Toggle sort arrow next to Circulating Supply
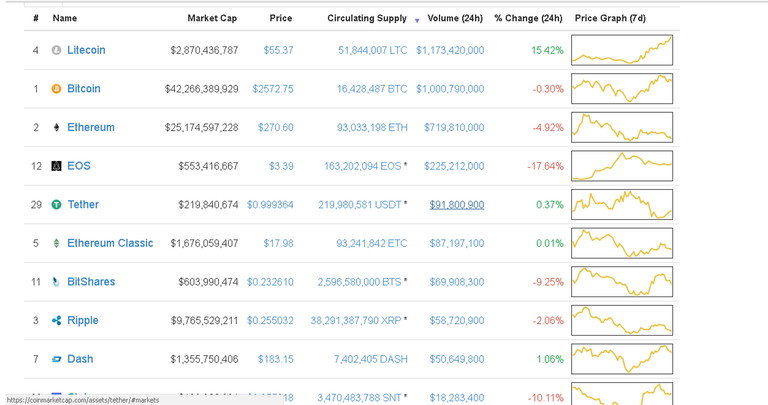The width and height of the screenshot is (768, 405). pyautogui.click(x=417, y=20)
